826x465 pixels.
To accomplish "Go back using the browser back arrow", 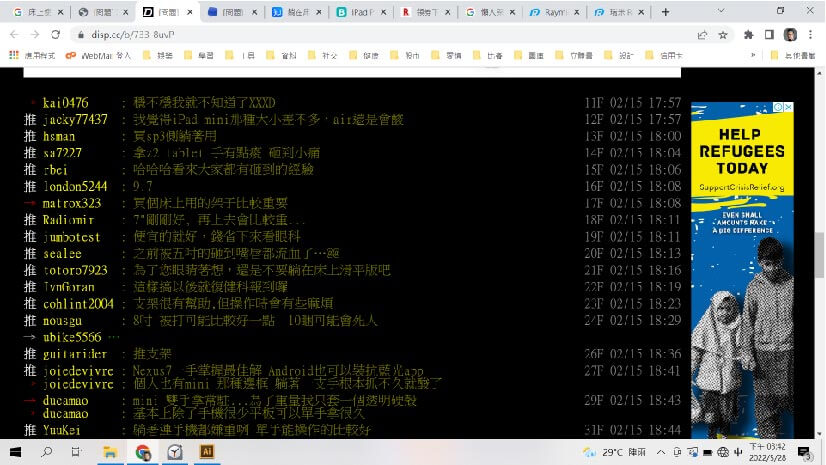I will [14, 34].
